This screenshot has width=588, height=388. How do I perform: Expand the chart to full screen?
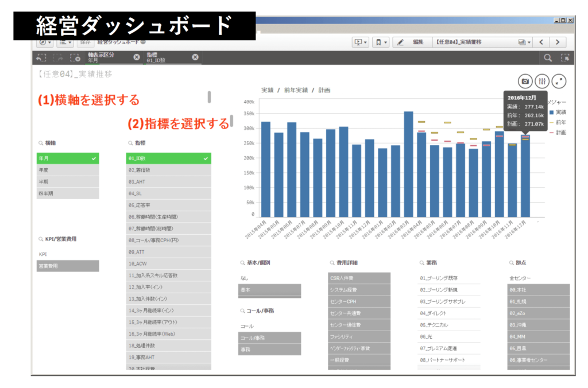tap(559, 81)
